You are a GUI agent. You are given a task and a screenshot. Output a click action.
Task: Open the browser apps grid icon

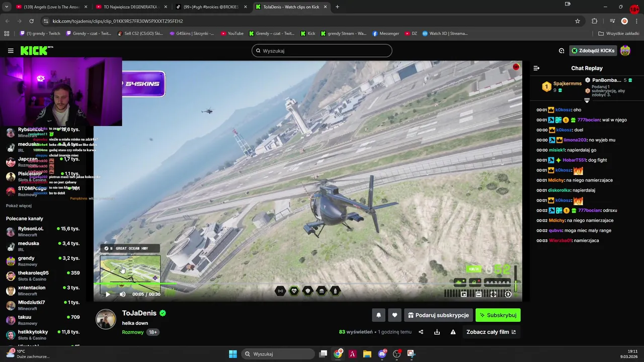tap(7, 34)
